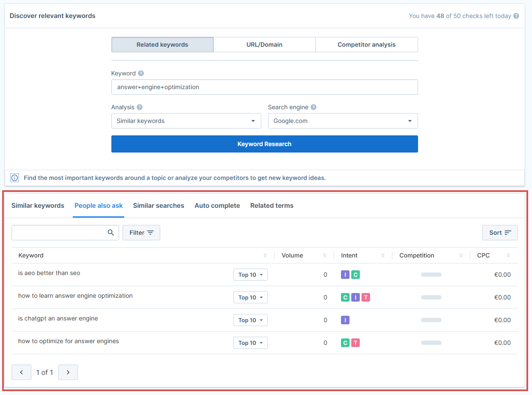The image size is (532, 395).
Task: Click keyword 'is chatgpt an answer engine'
Action: pos(58,318)
